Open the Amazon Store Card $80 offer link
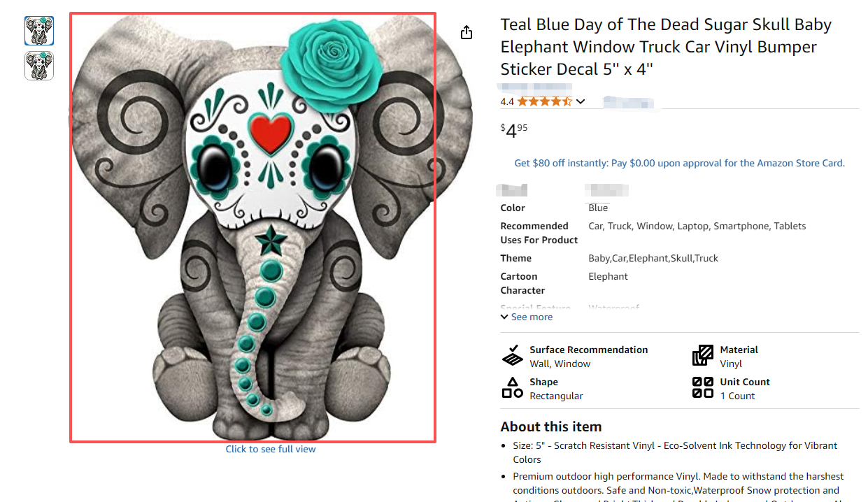 click(x=679, y=163)
